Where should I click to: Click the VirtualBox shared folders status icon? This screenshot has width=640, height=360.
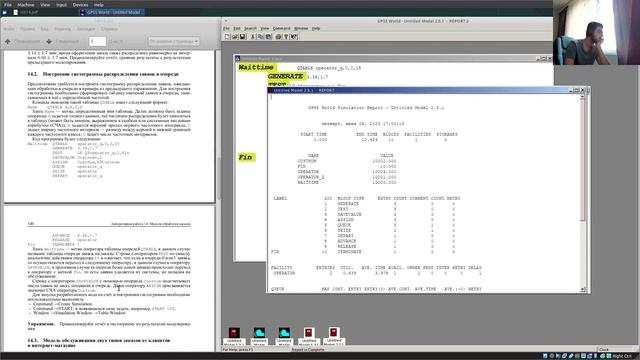coord(578,356)
